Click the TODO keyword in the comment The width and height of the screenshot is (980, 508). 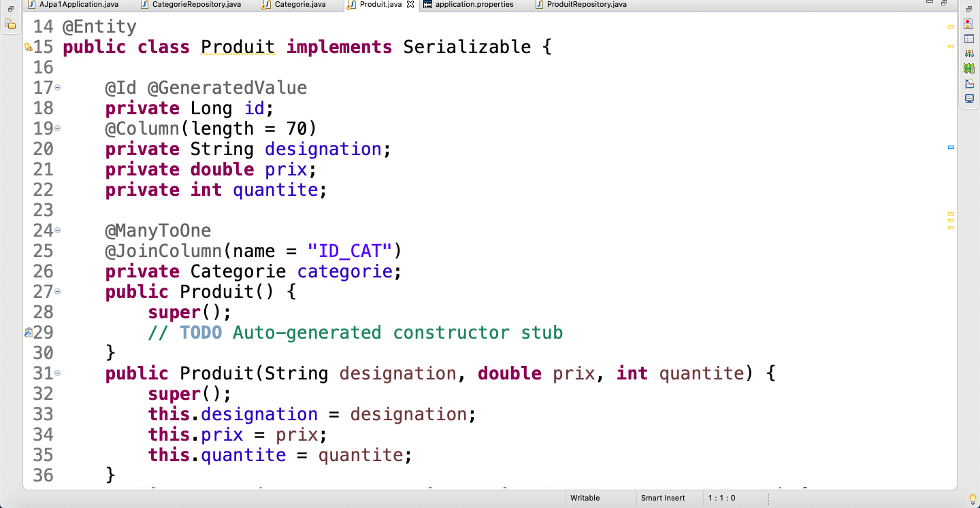coord(201,333)
